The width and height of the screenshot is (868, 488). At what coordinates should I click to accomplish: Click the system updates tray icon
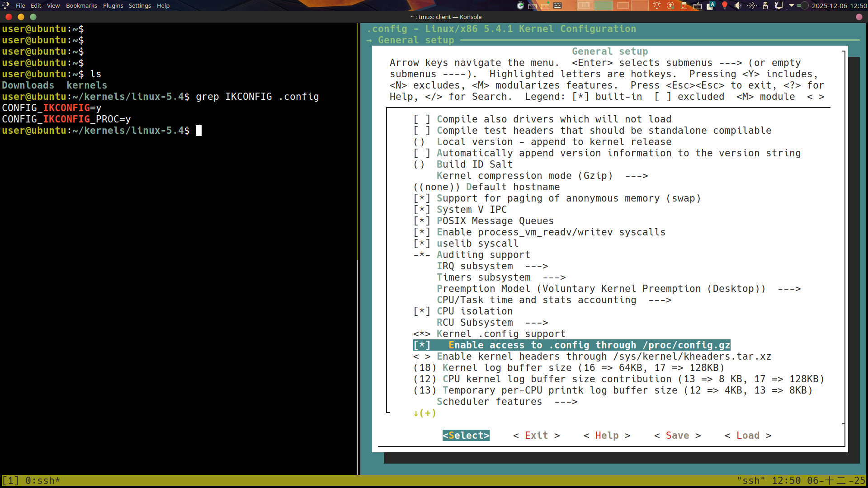pyautogui.click(x=670, y=5)
